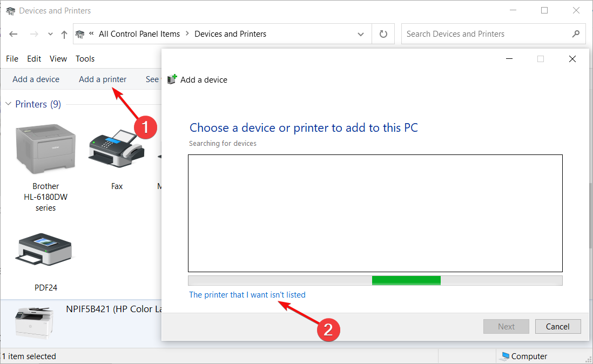Image resolution: width=593 pixels, height=364 pixels.
Task: Select the Fax device icon
Action: 116,150
